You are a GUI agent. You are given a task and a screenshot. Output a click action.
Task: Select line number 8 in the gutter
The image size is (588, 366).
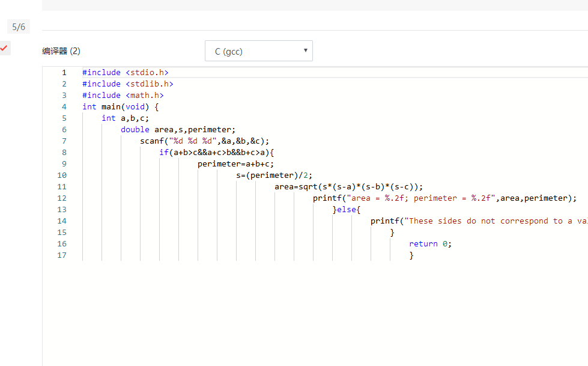pos(64,153)
